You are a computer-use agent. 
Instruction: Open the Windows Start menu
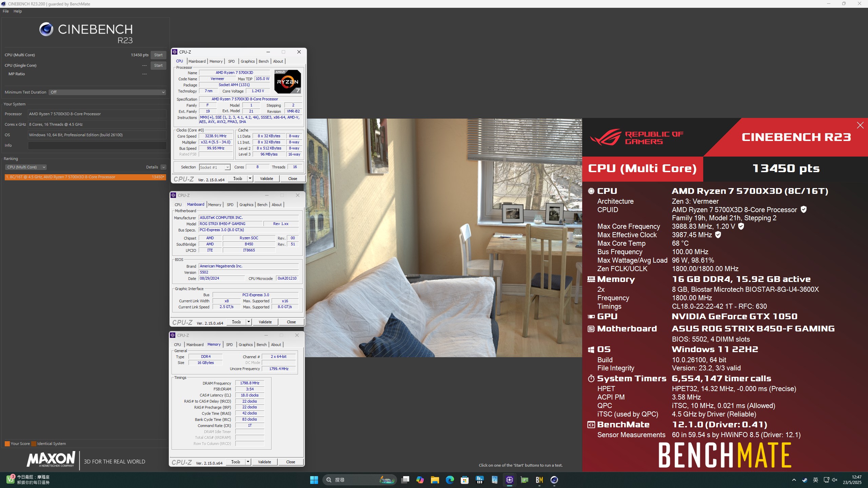(x=314, y=480)
